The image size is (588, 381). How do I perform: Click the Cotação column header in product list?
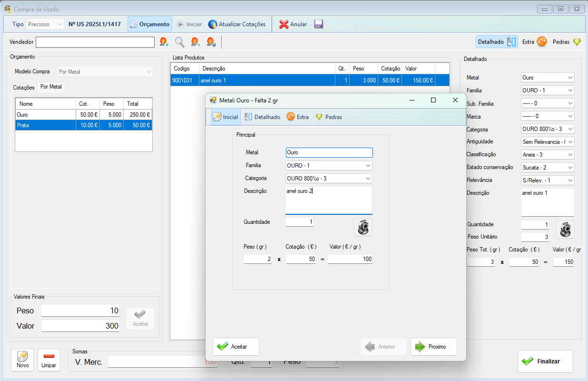pyautogui.click(x=390, y=69)
